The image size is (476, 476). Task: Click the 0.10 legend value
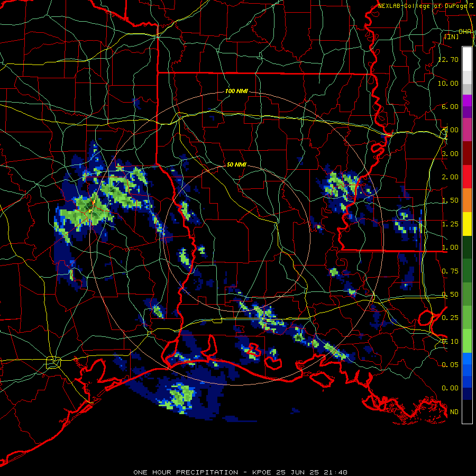coord(450,342)
